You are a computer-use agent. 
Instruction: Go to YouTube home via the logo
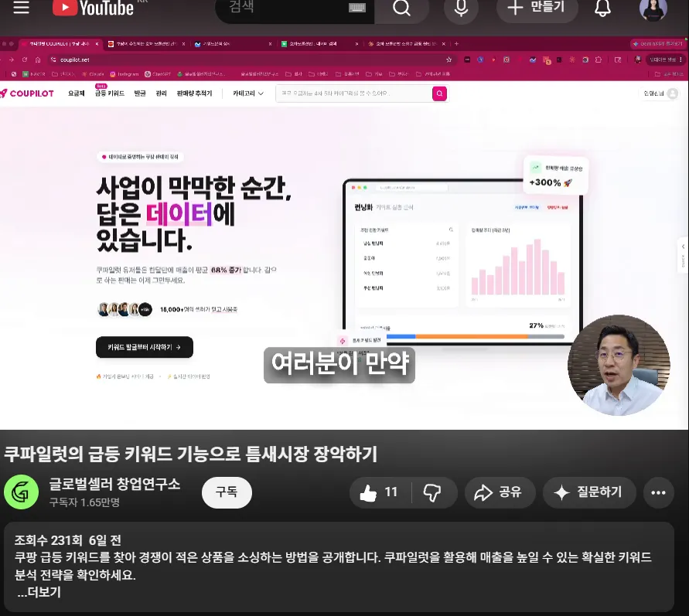coord(93,8)
